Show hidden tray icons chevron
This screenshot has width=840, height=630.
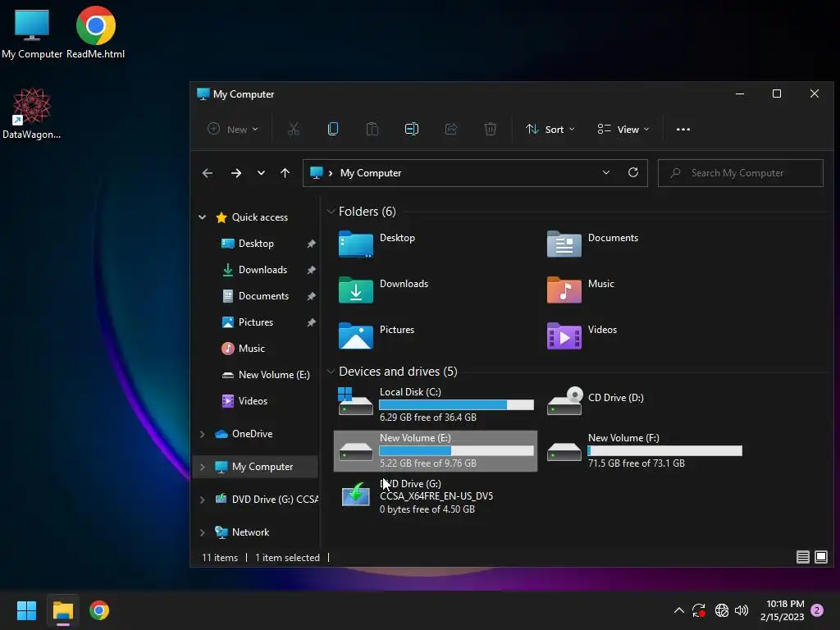click(678, 610)
